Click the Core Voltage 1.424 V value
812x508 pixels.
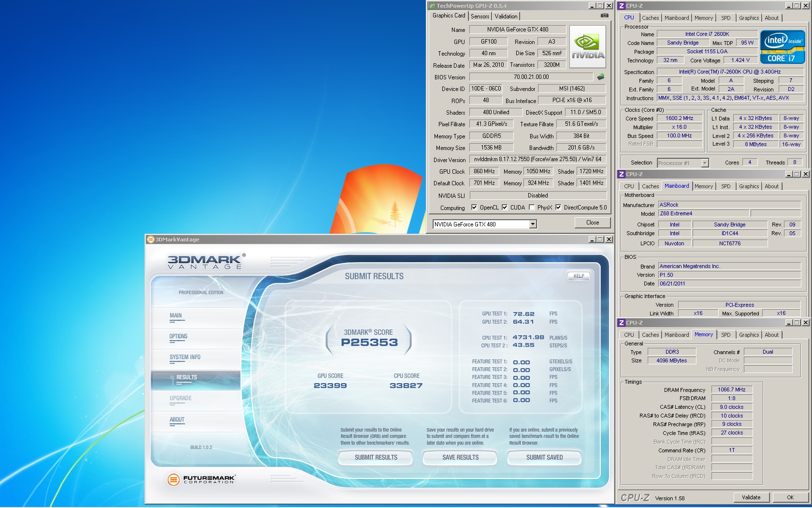740,60
